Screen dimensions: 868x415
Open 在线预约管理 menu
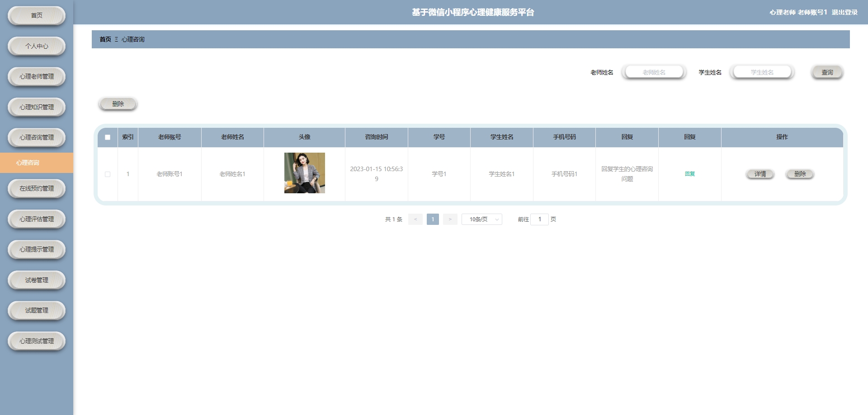pos(37,188)
